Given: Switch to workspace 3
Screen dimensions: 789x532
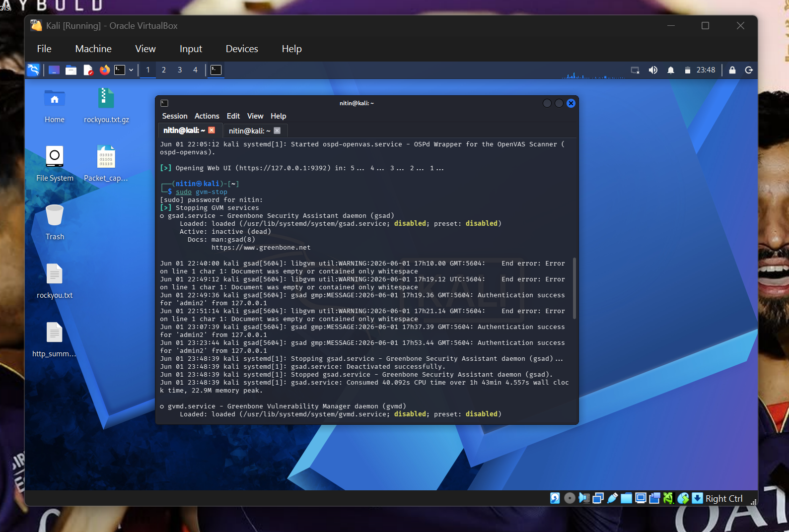Looking at the screenshot, I should point(180,70).
